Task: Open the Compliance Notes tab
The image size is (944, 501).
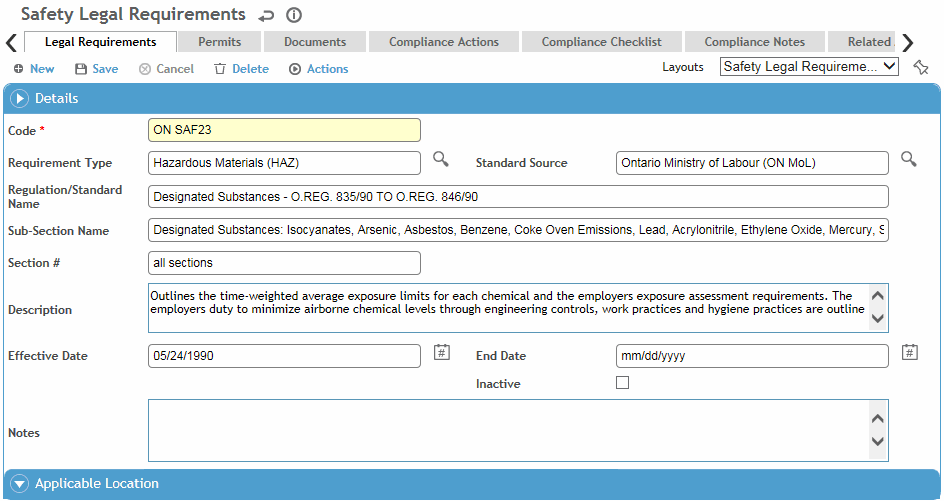Action: 754,42
